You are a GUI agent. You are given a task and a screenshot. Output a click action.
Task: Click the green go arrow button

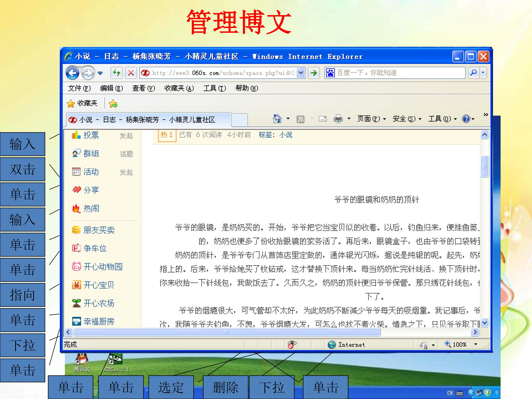[x=314, y=73]
